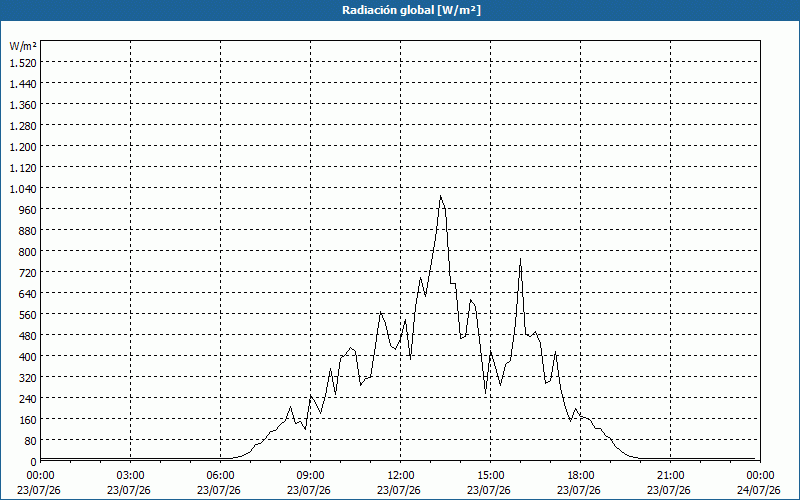Click the 880 y-axis value
The height and width of the screenshot is (500, 800).
pyautogui.click(x=27, y=231)
